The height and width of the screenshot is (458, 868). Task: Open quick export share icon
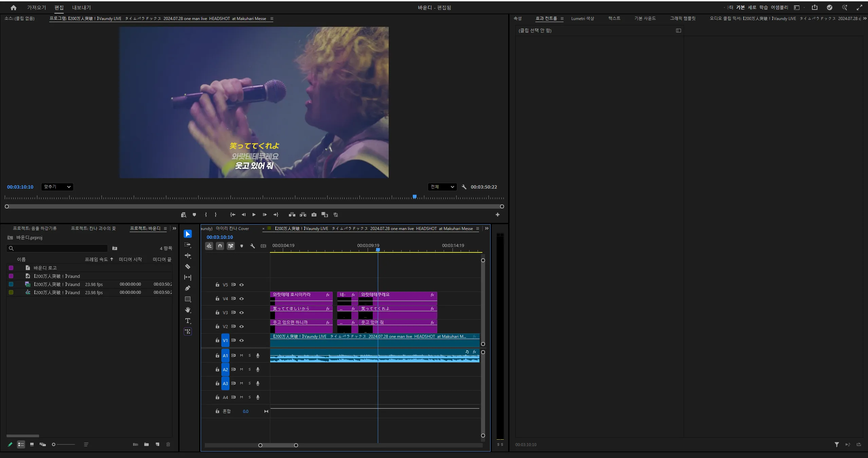point(815,7)
